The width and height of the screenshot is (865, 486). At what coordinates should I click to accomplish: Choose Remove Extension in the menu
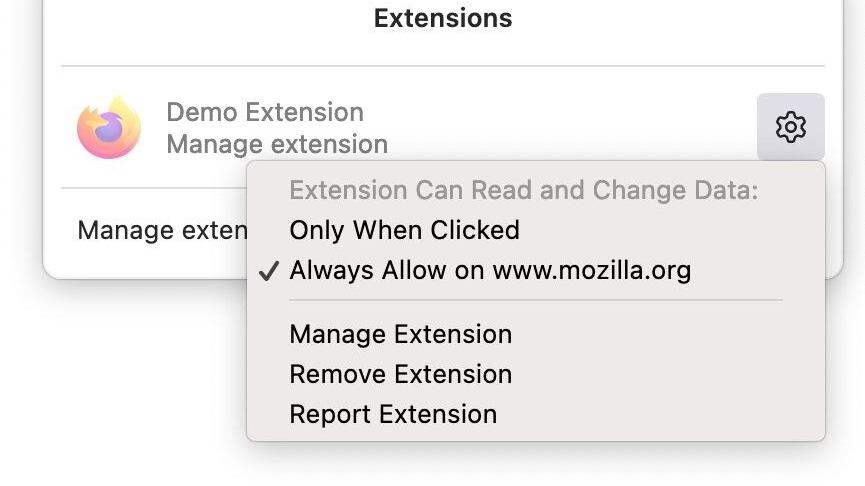point(400,374)
